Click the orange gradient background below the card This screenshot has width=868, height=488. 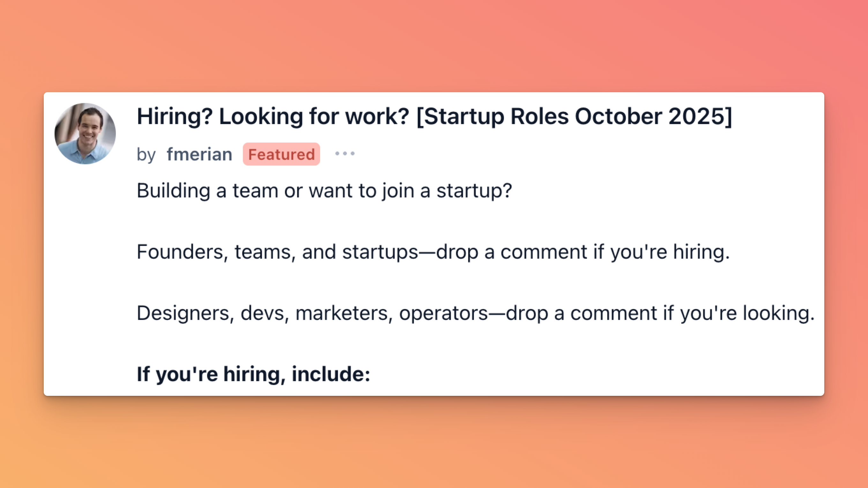click(434, 445)
